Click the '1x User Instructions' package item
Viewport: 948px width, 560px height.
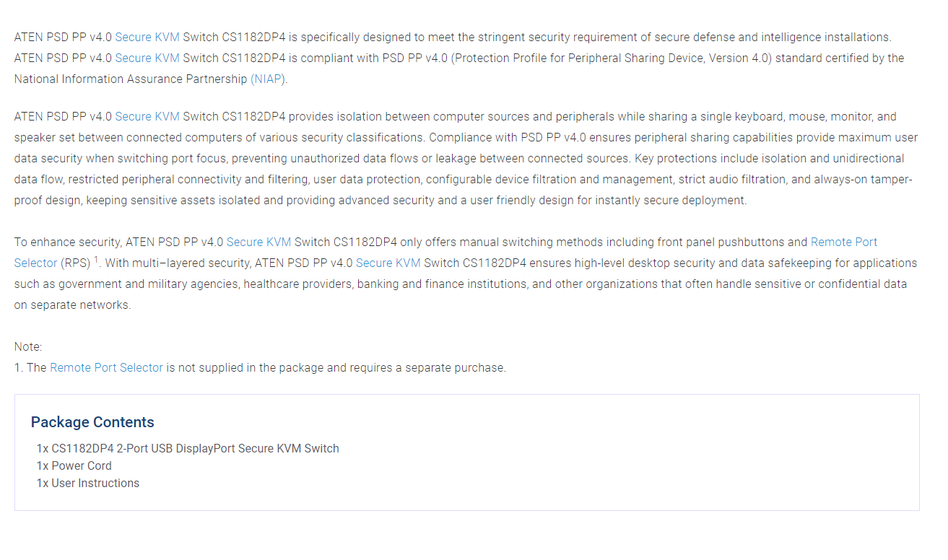click(x=88, y=483)
